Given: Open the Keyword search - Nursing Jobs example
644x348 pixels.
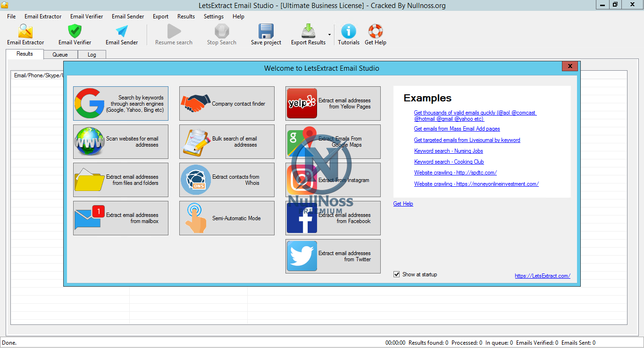Looking at the screenshot, I should tap(448, 150).
